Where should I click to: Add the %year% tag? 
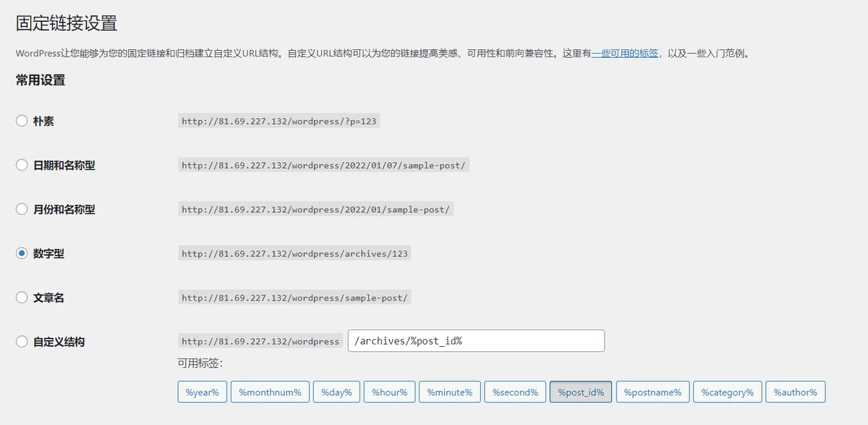[x=203, y=392]
